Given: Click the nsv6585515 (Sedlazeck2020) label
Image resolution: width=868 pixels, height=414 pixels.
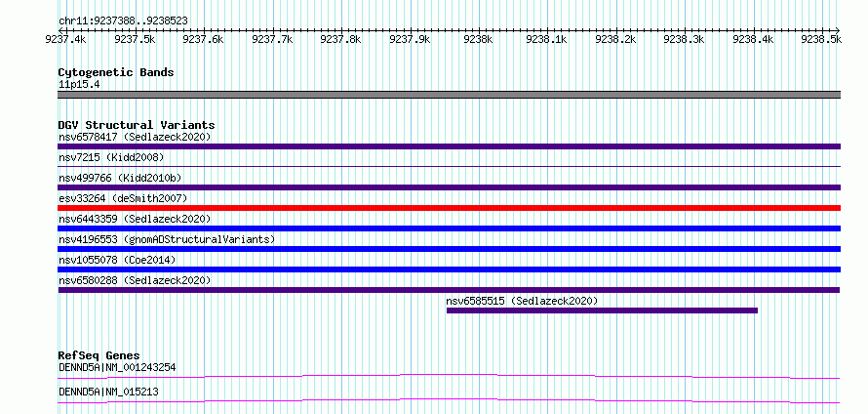Looking at the screenshot, I should point(522,301).
